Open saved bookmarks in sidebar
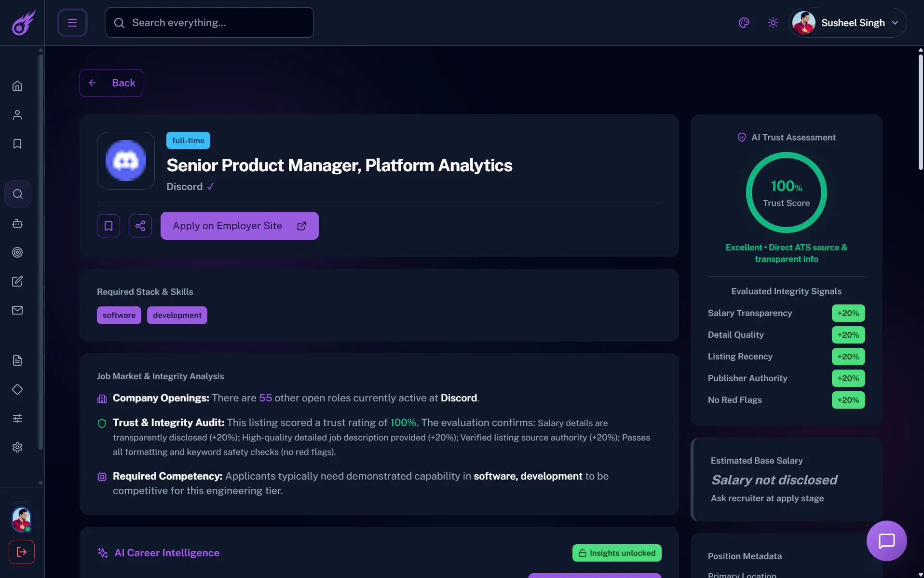The width and height of the screenshot is (924, 578). pyautogui.click(x=17, y=144)
